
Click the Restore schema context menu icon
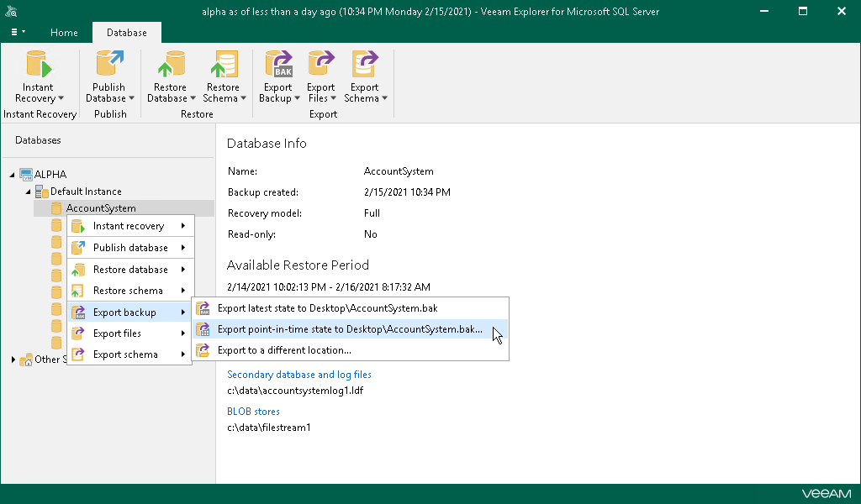point(78,291)
